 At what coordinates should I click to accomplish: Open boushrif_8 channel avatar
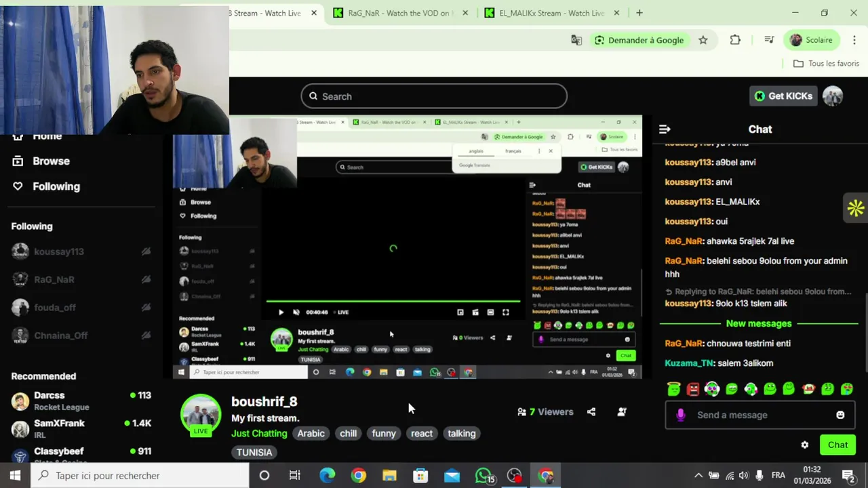pos(201,413)
